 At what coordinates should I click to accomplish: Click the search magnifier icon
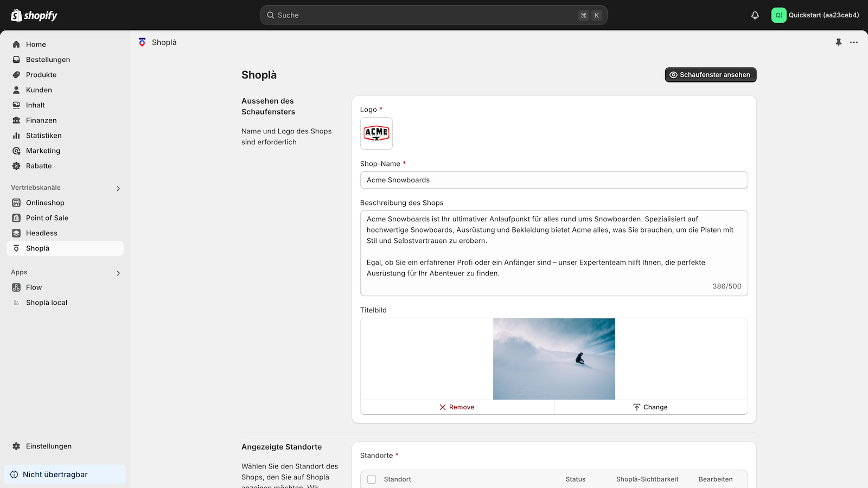pyautogui.click(x=270, y=15)
